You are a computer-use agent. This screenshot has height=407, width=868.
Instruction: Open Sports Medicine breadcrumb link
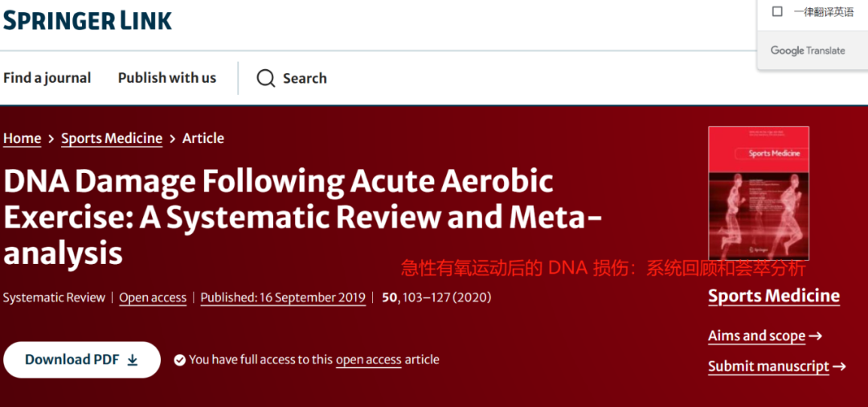click(x=112, y=138)
